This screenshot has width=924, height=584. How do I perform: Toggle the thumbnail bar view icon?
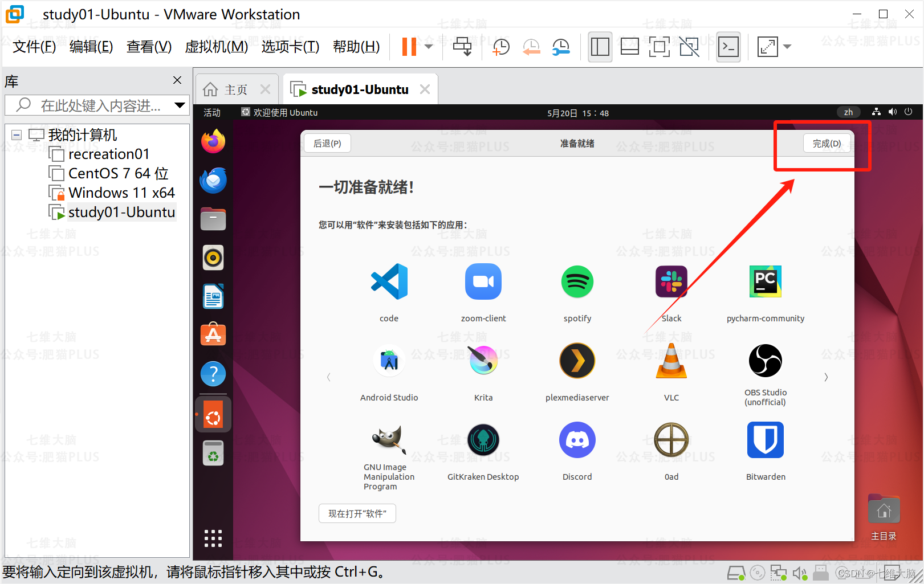[629, 47]
